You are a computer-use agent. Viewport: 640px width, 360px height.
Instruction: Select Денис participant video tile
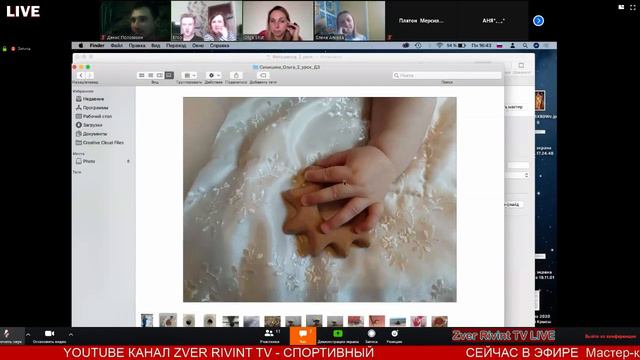click(135, 20)
